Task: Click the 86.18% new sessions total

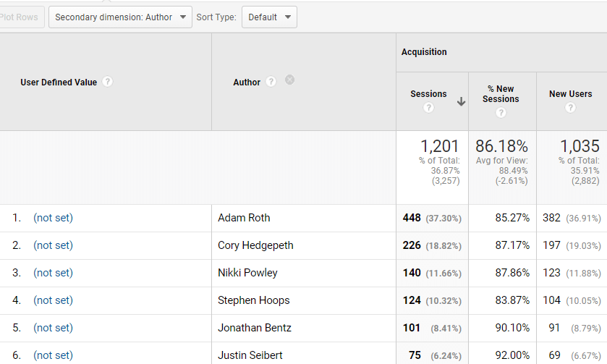Action: coord(501,146)
